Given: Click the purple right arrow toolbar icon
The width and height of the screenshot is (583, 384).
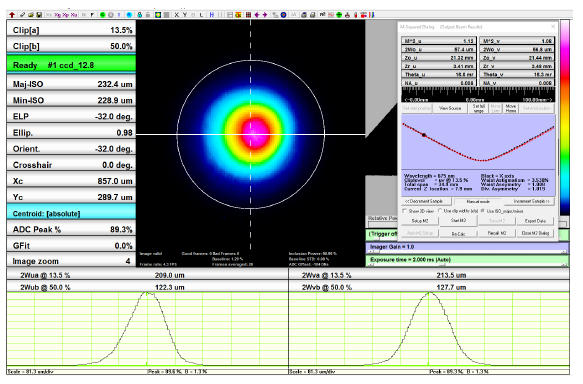Looking at the screenshot, I should pyautogui.click(x=265, y=15).
